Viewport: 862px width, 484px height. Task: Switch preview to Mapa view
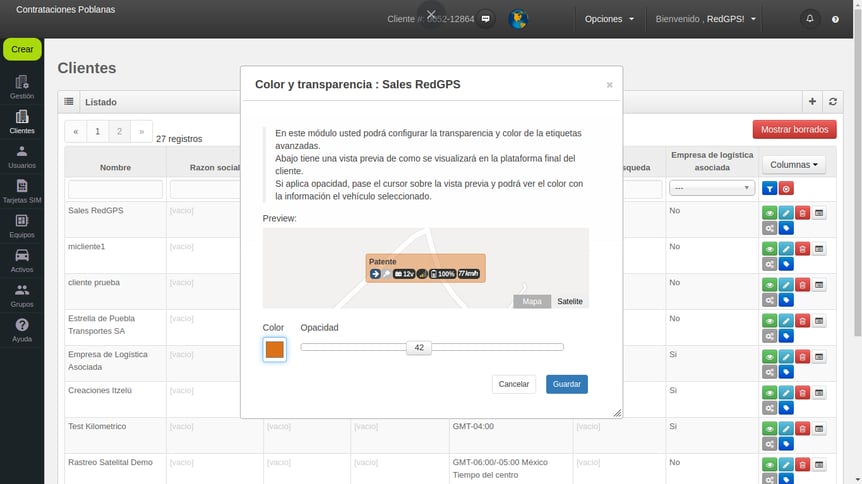532,301
